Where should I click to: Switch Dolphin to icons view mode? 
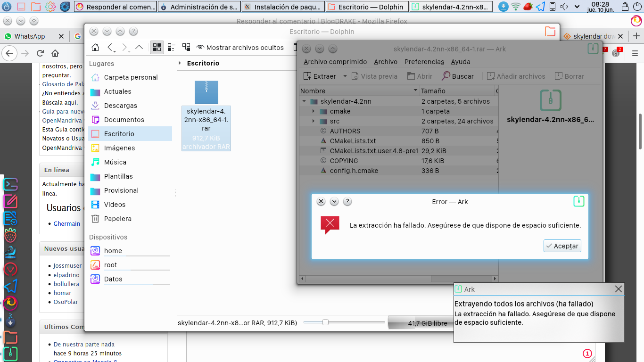[157, 47]
